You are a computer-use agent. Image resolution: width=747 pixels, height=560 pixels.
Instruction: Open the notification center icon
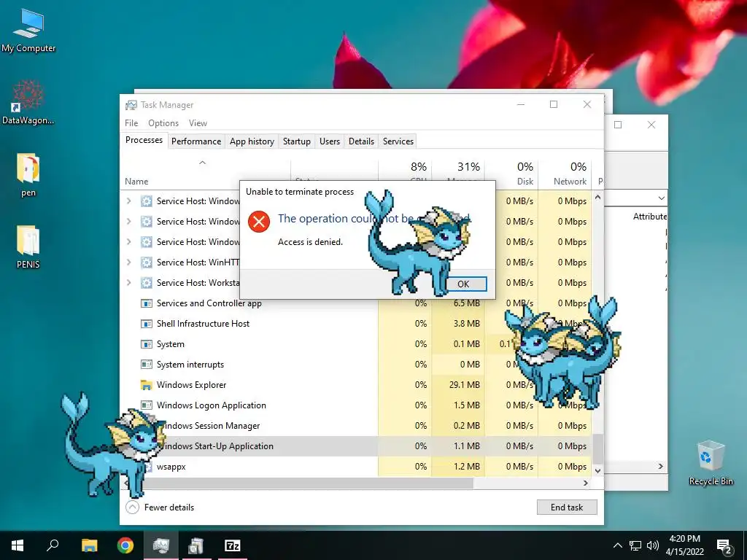(x=724, y=545)
